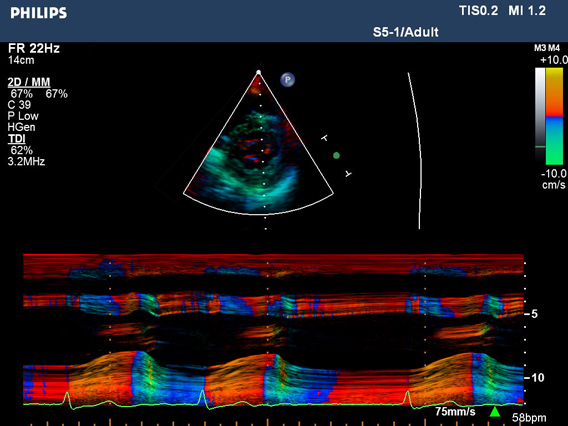Image resolution: width=568 pixels, height=426 pixels.
Task: Select the 2D / MM settings label
Action: point(29,82)
